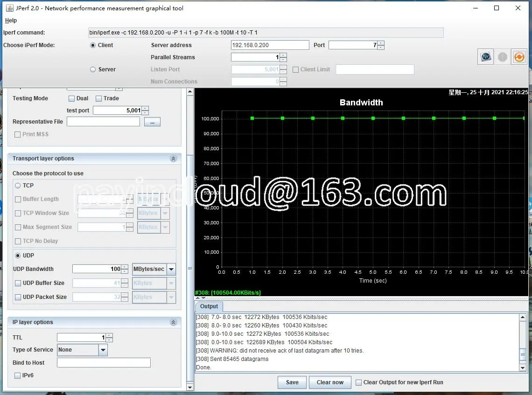The image size is (532, 395).
Task: Tick the IPv6 checkbox
Action: (17, 375)
